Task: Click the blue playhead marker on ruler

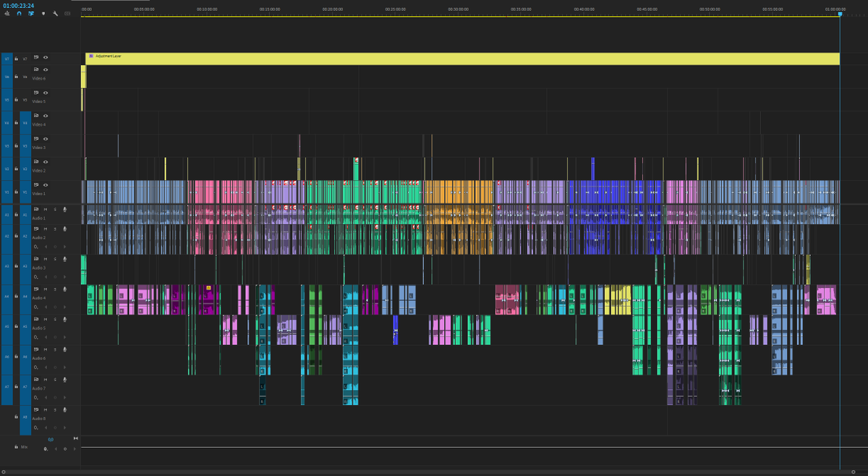Action: point(840,13)
